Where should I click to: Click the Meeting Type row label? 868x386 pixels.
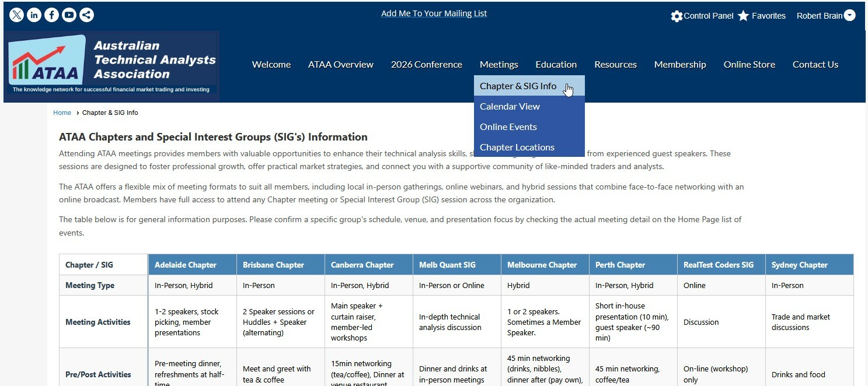[x=103, y=285]
